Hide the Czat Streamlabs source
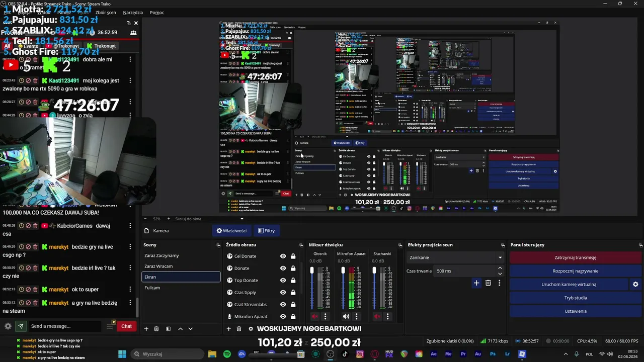644x362 pixels. [283, 305]
